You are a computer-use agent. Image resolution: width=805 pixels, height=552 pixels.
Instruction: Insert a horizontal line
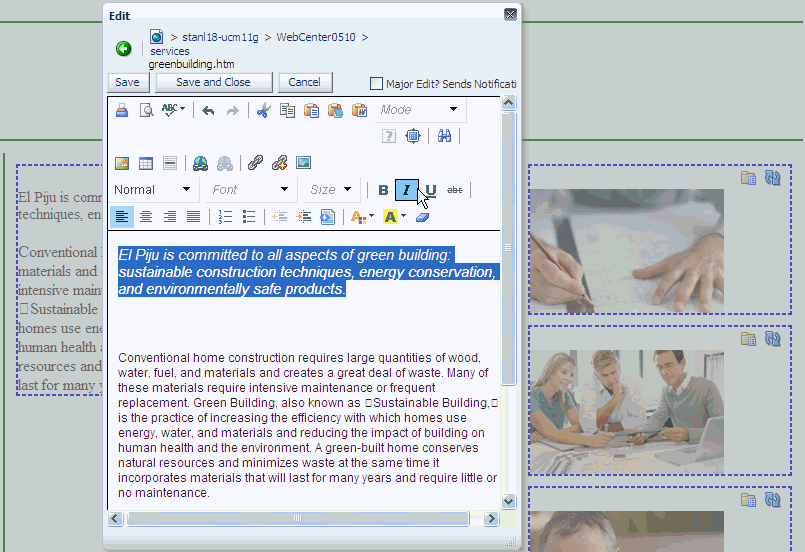(x=170, y=163)
